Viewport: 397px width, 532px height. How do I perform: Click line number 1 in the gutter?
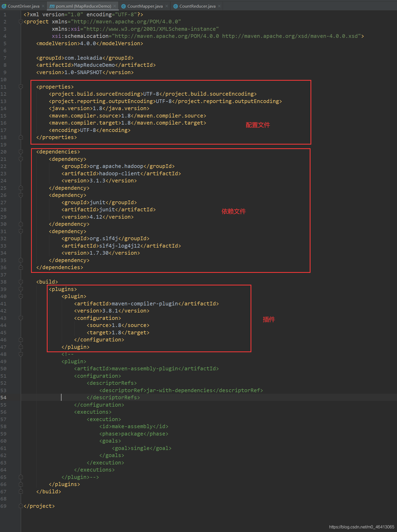pyautogui.click(x=5, y=14)
